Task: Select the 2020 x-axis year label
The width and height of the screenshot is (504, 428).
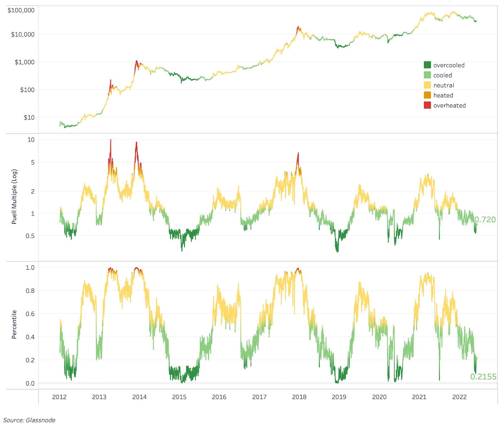Action: point(379,397)
